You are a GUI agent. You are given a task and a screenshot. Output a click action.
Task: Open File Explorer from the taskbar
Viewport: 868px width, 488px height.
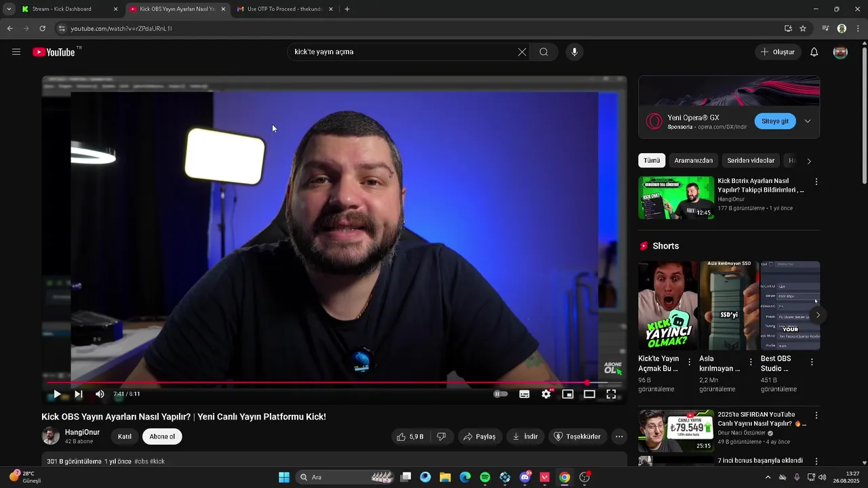click(x=445, y=477)
